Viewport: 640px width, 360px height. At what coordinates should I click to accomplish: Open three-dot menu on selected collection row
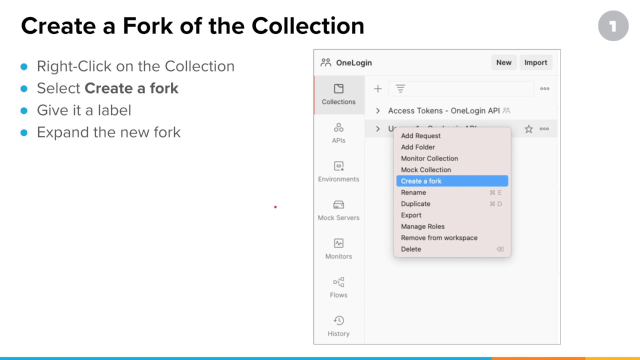544,129
